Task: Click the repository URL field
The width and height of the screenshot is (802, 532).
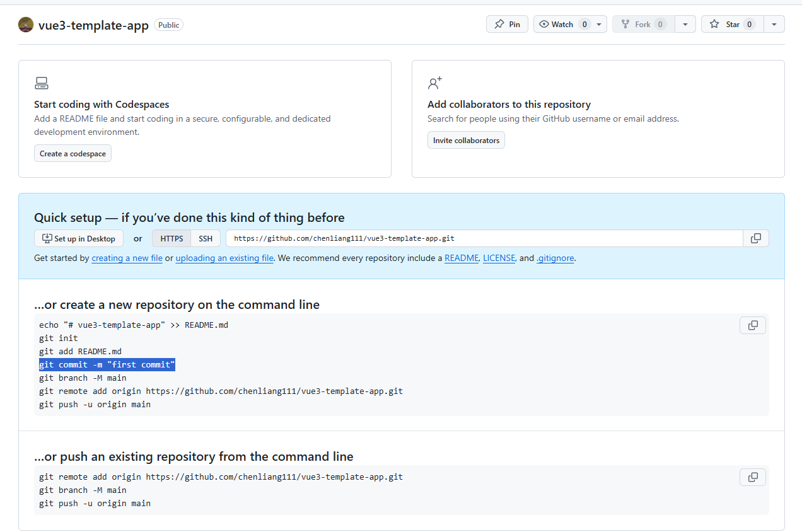Action: (484, 238)
